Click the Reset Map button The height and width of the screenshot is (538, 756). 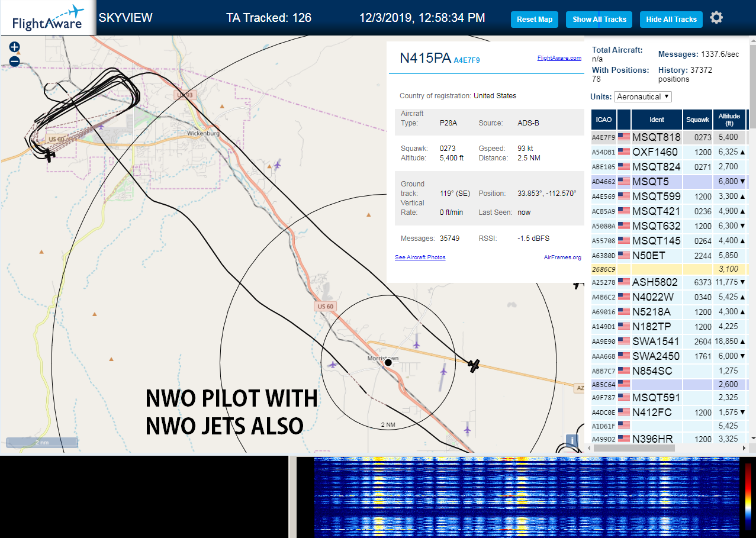tap(535, 20)
